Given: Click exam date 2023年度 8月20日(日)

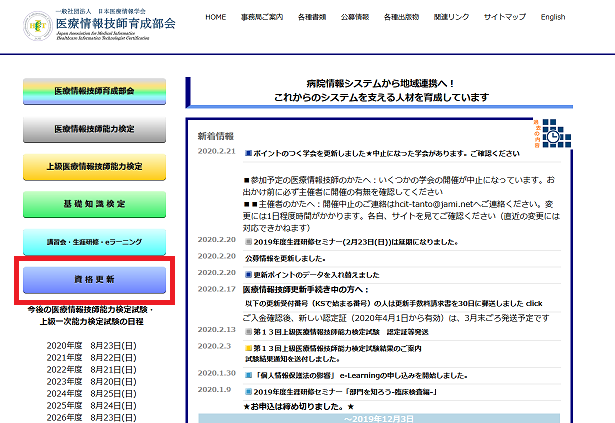Looking at the screenshot, I should click(x=91, y=382).
